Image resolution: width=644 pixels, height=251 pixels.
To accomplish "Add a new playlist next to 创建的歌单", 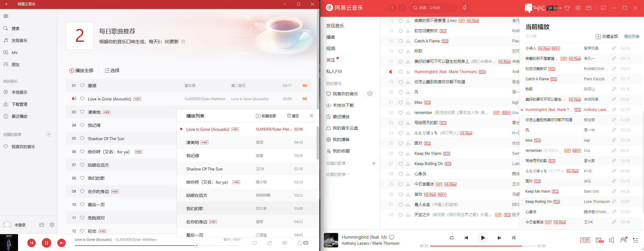I will 49,134.
